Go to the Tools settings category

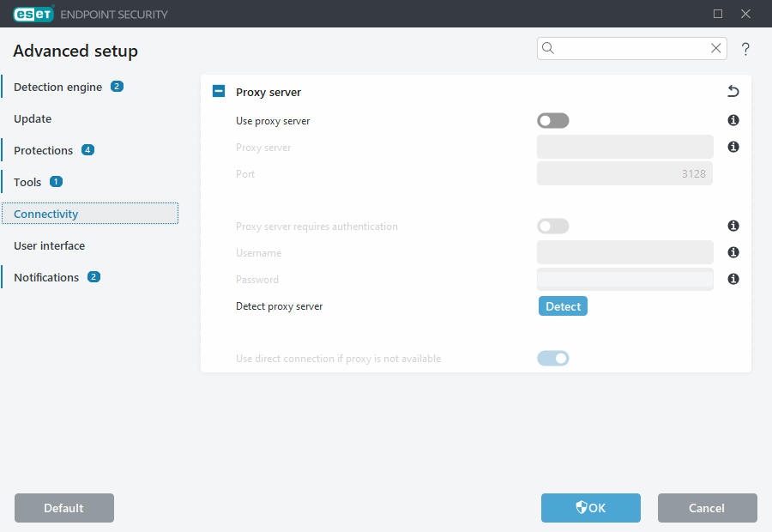pos(27,182)
